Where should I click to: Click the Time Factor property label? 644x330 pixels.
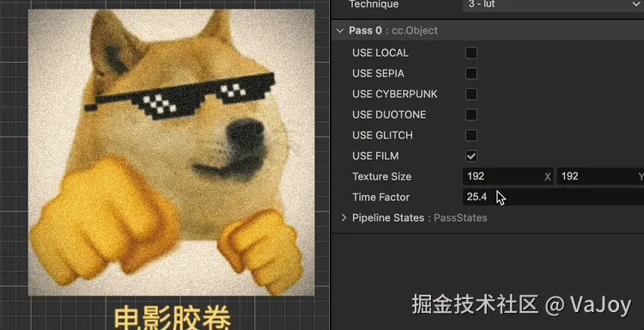pyautogui.click(x=380, y=198)
